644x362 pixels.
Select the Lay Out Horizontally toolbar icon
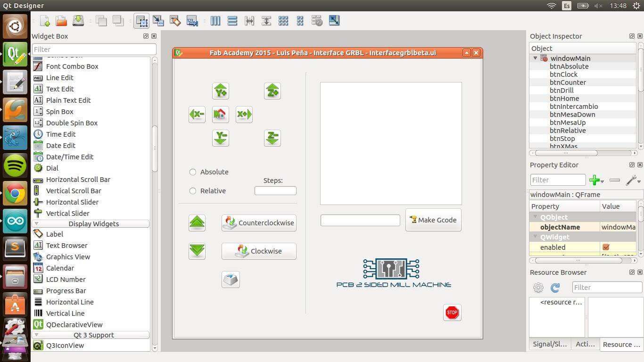point(215,21)
